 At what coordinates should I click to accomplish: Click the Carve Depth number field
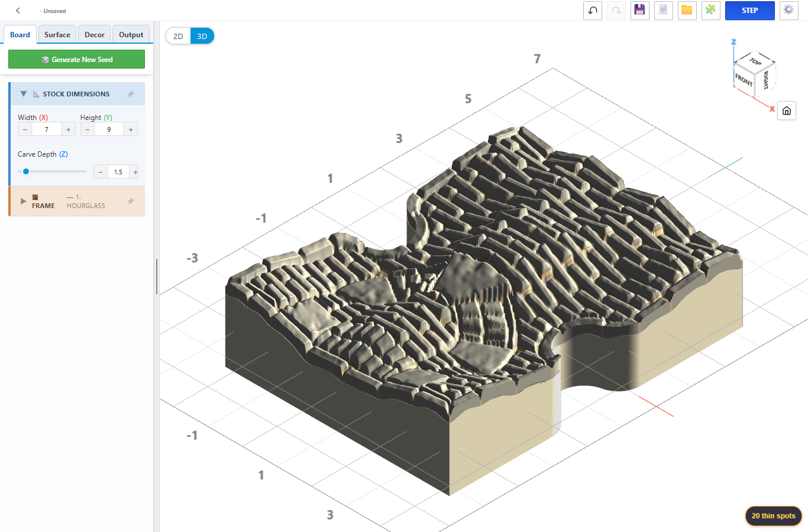tap(118, 172)
